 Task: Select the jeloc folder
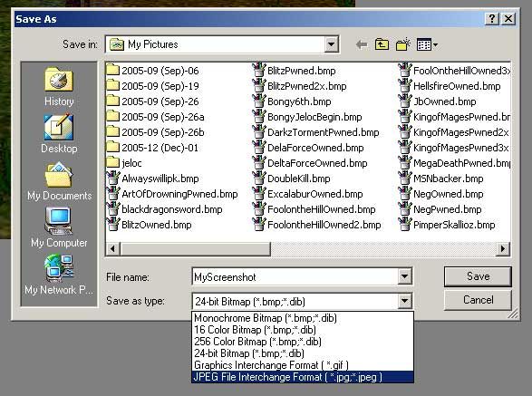pos(124,163)
